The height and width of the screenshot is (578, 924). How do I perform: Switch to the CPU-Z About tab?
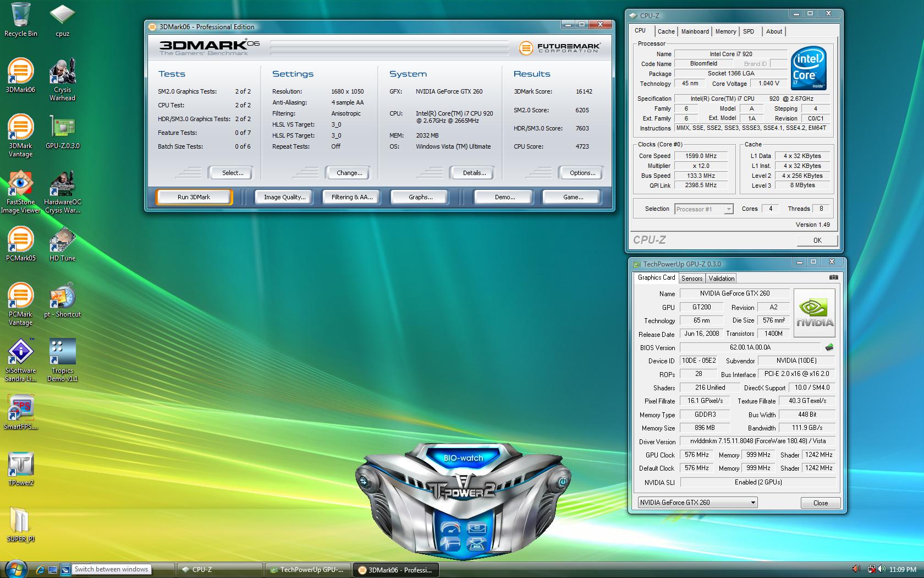pyautogui.click(x=774, y=31)
